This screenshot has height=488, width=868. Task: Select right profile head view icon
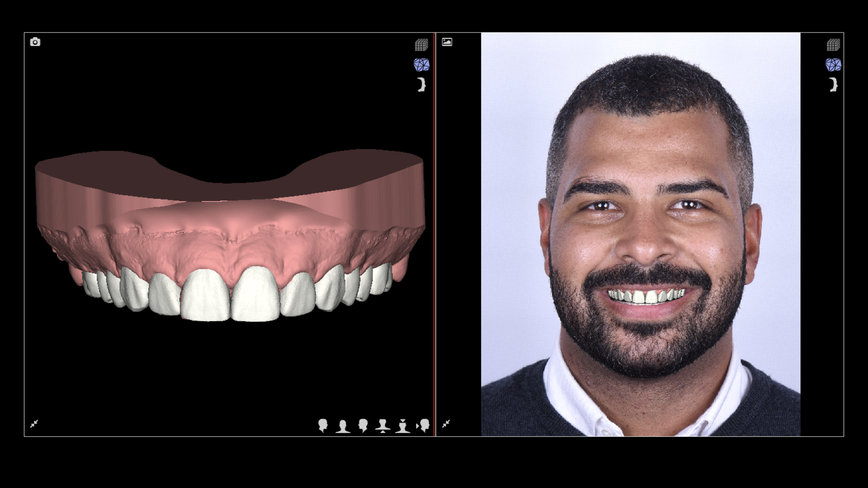click(322, 426)
